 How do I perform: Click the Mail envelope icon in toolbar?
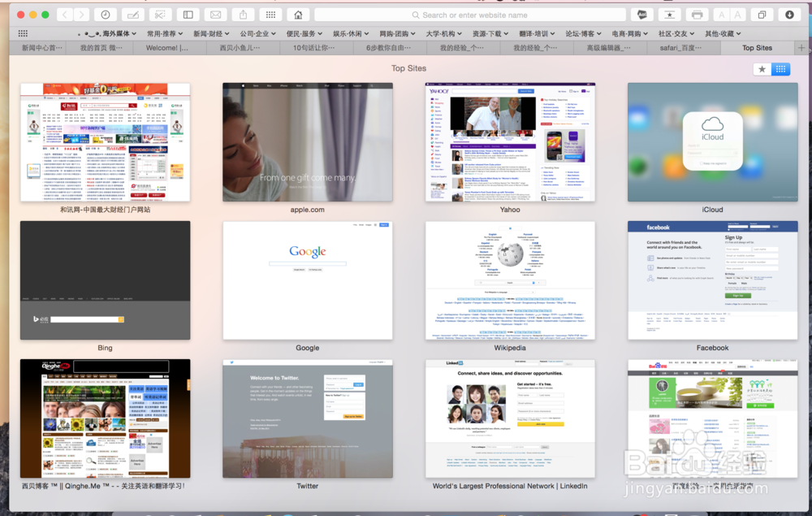tap(215, 15)
